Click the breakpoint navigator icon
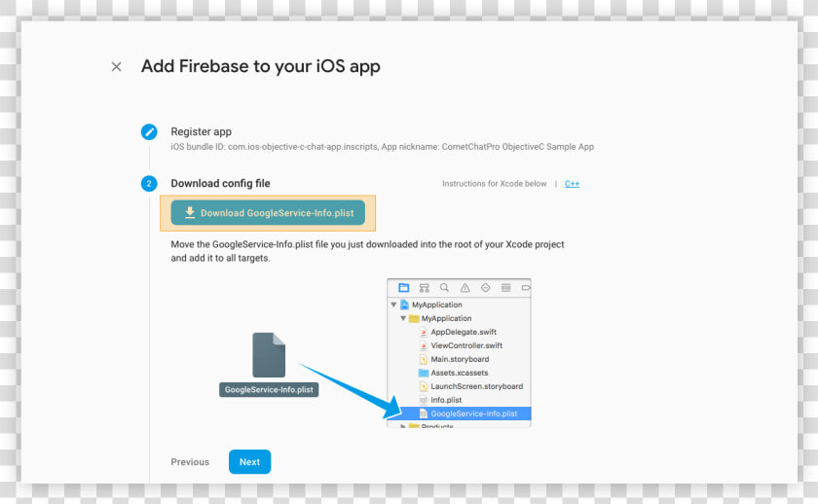Viewport: 818px width, 504px height. (526, 288)
